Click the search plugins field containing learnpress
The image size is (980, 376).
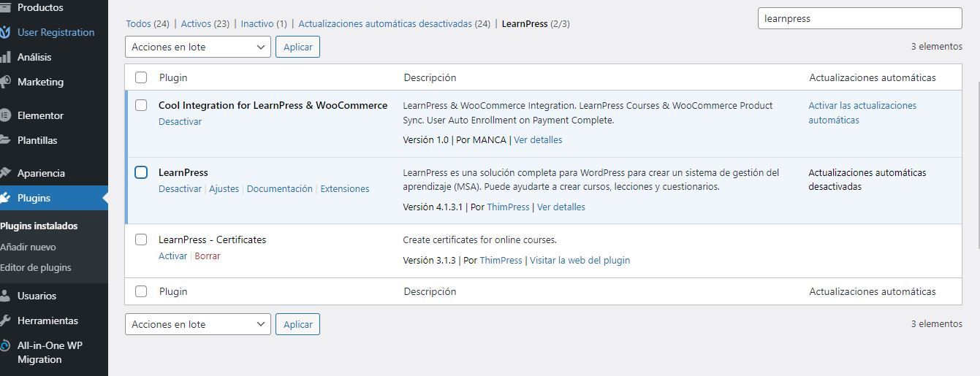pos(859,18)
